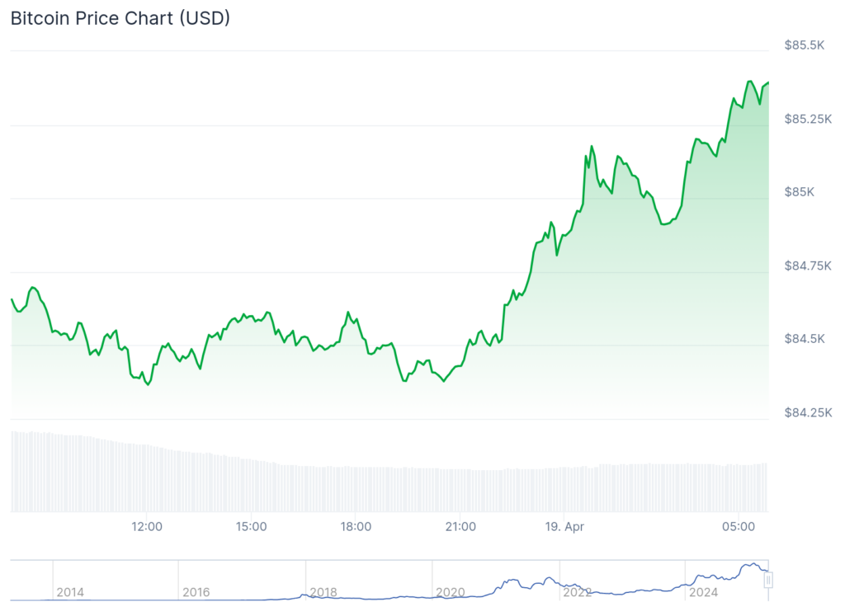This screenshot has width=845, height=616.
Task: Click the 2016 label in the navigator
Action: (196, 592)
